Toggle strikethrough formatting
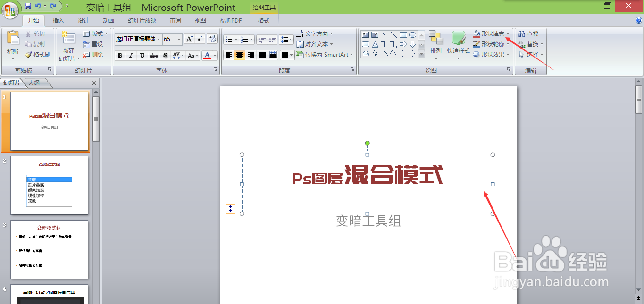The height and width of the screenshot is (304, 644). click(x=154, y=55)
